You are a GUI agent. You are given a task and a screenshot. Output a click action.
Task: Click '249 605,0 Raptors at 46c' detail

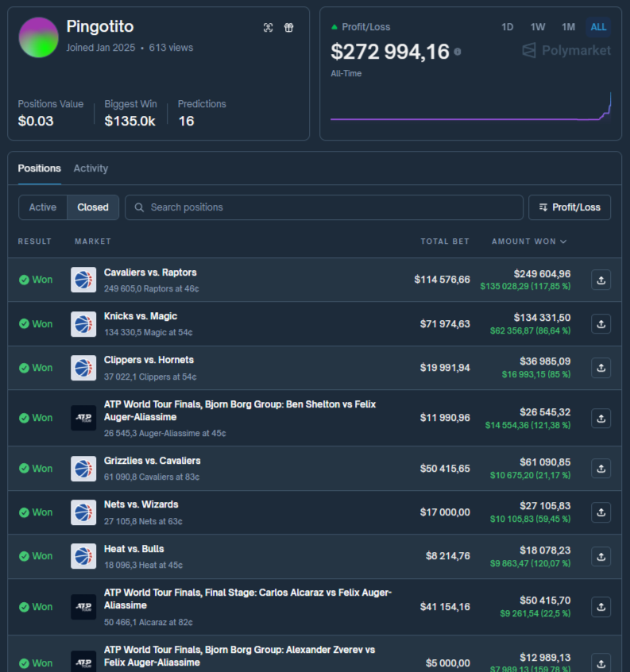(x=151, y=289)
